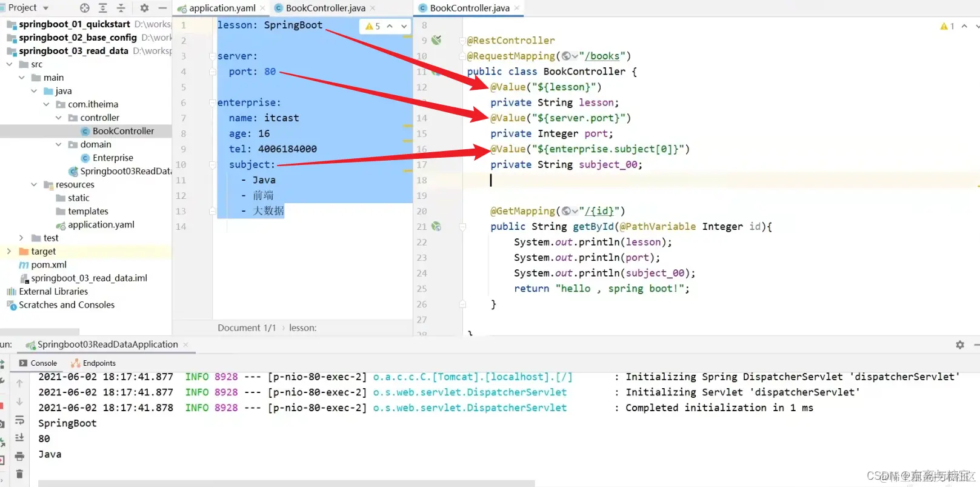Viewport: 980px width, 487px height.
Task: Go to previous problem arrow in Java editor
Action: pos(964,26)
